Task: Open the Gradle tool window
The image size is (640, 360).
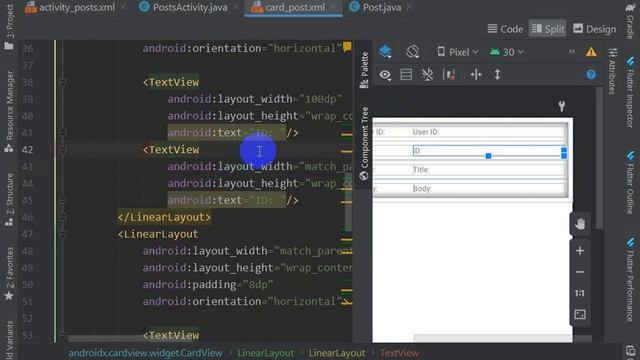Action: click(630, 21)
